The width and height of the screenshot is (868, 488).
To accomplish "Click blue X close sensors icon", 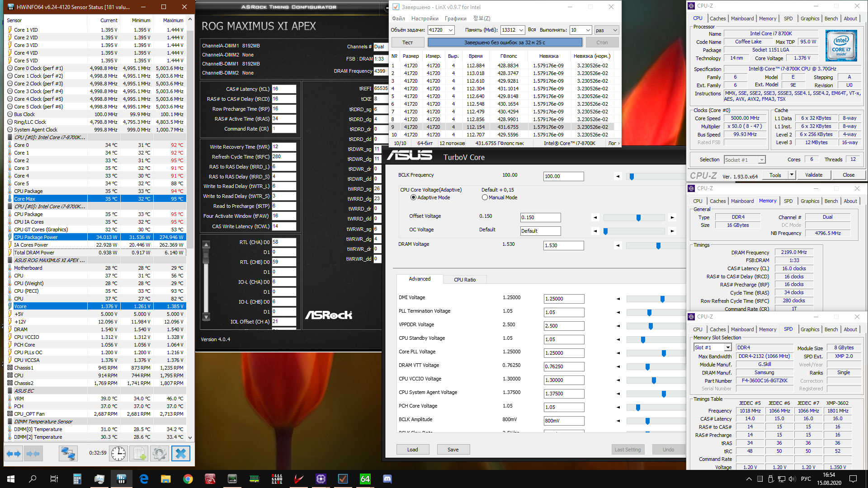I will coord(181,453).
